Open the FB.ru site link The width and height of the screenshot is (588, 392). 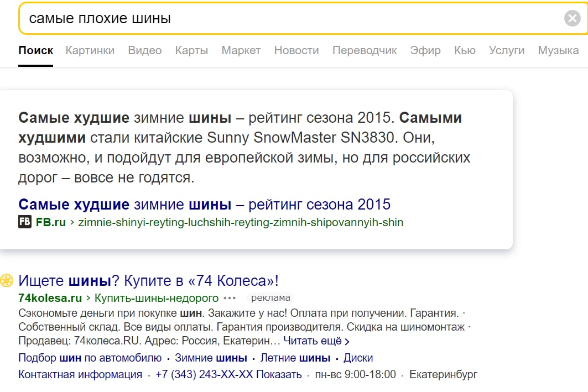click(x=51, y=222)
